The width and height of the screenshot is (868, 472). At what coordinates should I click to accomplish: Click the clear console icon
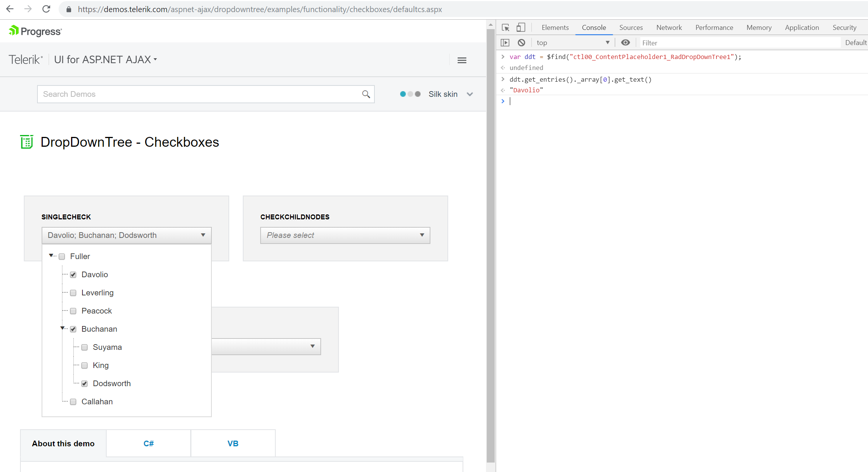pyautogui.click(x=522, y=43)
